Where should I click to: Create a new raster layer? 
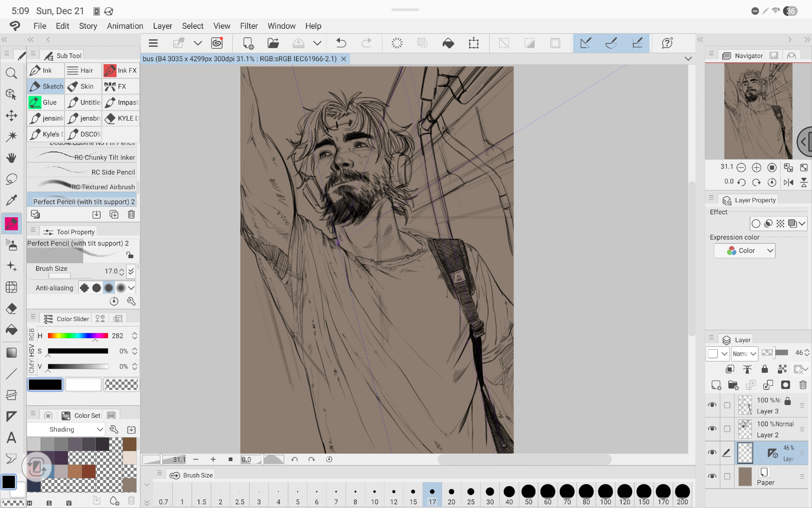(716, 385)
